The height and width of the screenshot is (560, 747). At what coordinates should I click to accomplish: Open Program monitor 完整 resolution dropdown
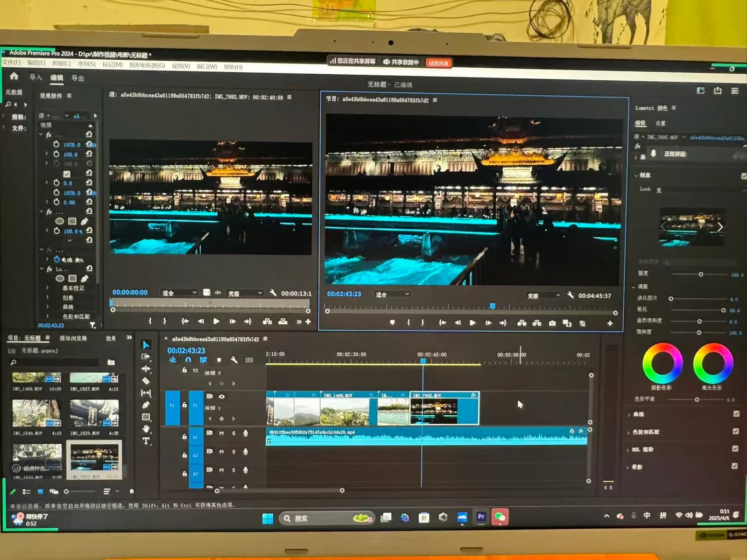[543, 295]
